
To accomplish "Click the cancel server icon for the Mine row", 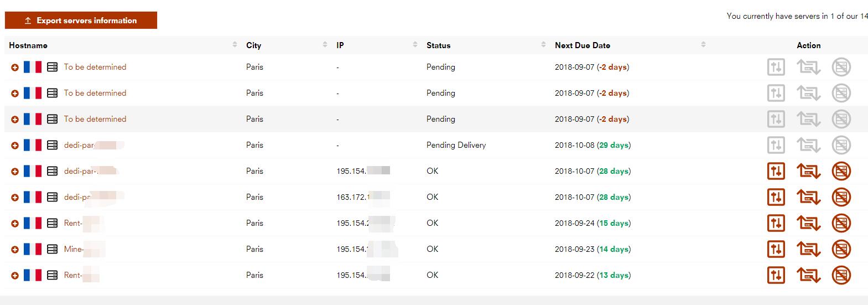I will point(841,249).
